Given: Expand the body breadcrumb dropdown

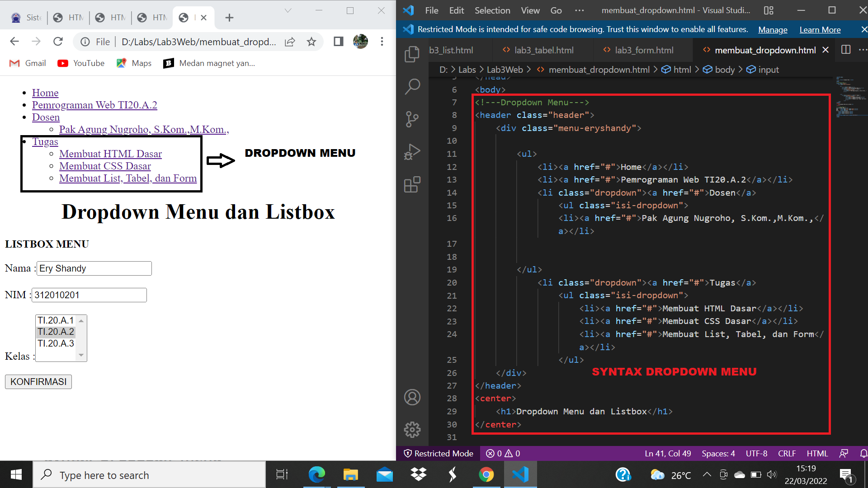Looking at the screenshot, I should click(724, 70).
